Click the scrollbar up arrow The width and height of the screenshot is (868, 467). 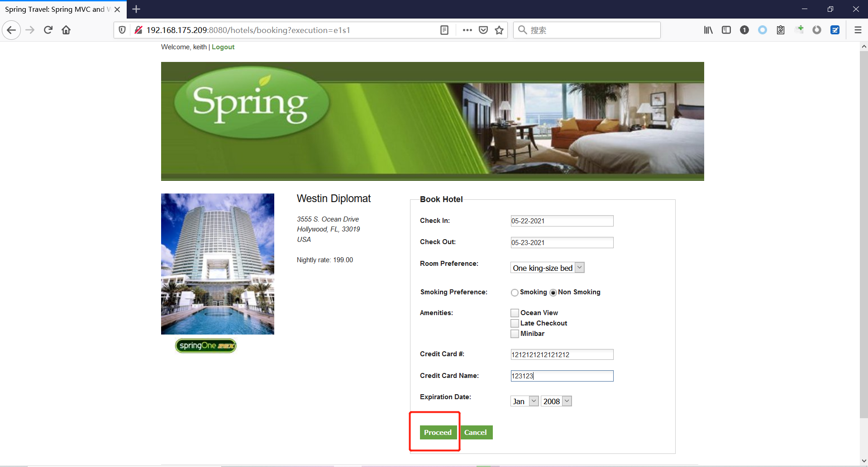(x=863, y=46)
